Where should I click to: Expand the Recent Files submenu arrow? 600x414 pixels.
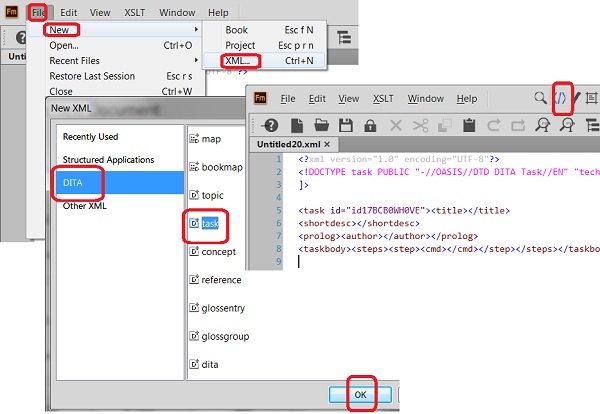pyautogui.click(x=196, y=60)
